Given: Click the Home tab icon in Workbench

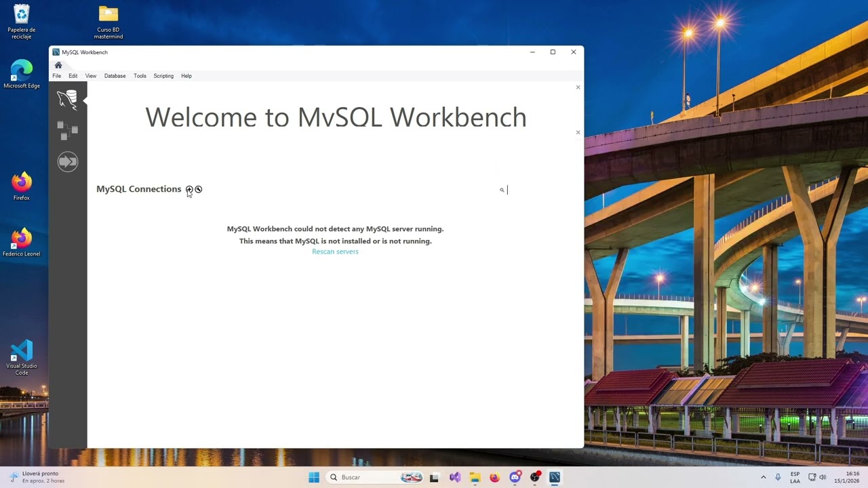Looking at the screenshot, I should pos(58,65).
